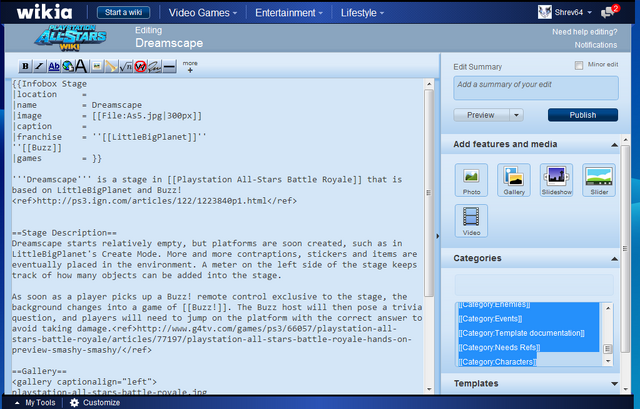This screenshot has width=640, height=409.
Task: Insert internal link with Ab icon
Action: click(53, 66)
